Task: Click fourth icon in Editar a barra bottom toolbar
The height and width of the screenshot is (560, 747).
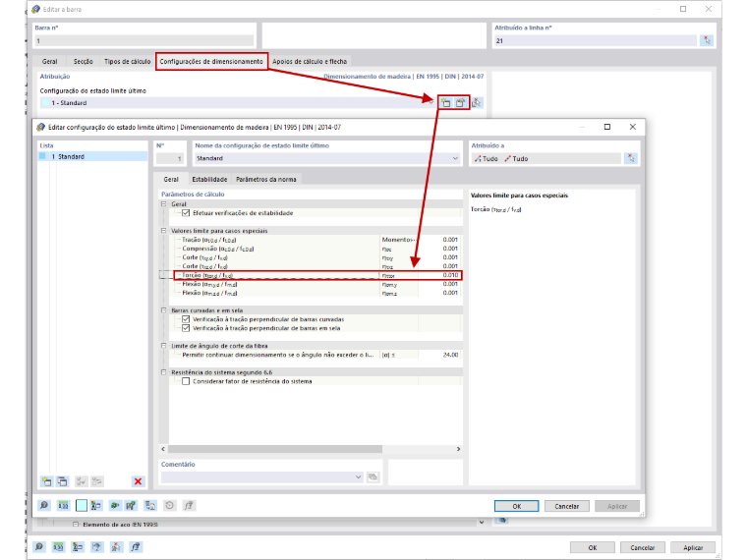Action: (x=96, y=546)
